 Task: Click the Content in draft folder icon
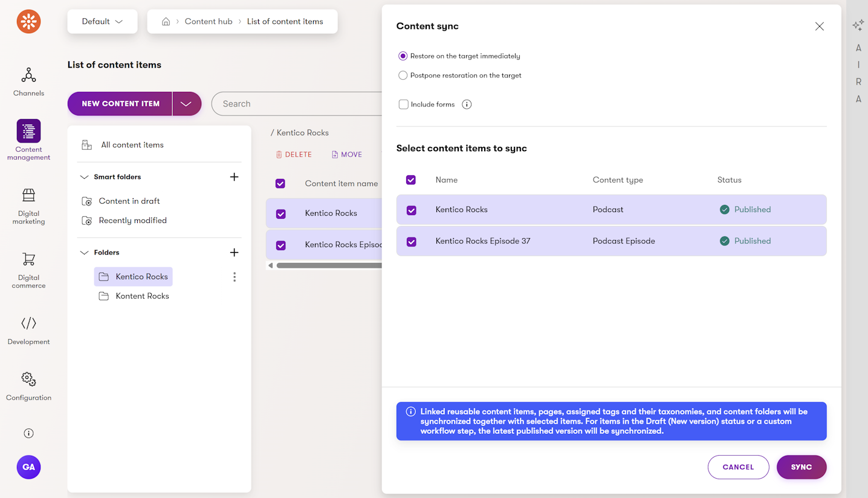click(87, 201)
